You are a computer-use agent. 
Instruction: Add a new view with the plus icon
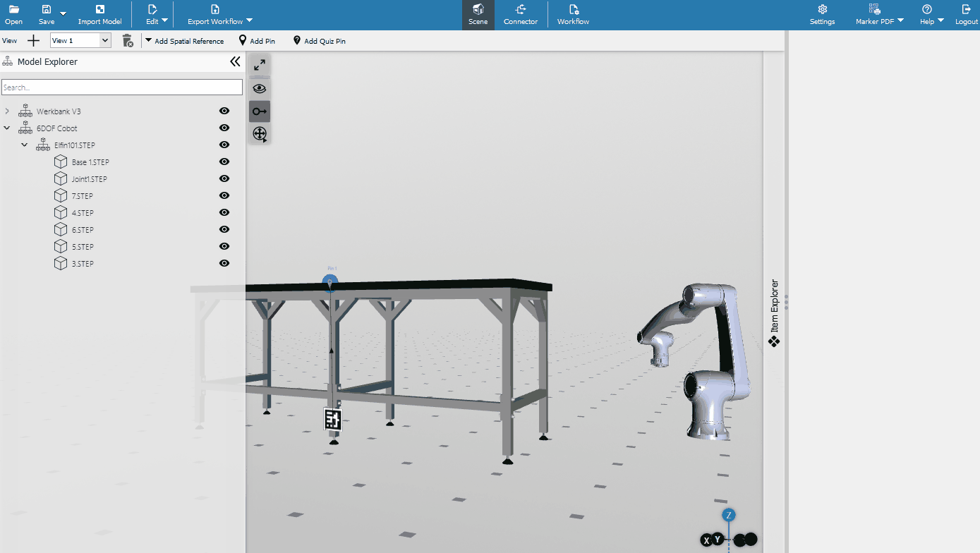click(33, 41)
